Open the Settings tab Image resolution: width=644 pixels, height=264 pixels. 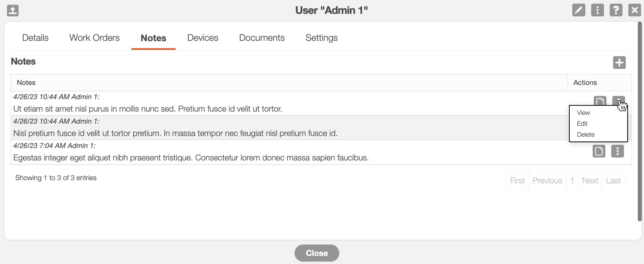pos(322,38)
